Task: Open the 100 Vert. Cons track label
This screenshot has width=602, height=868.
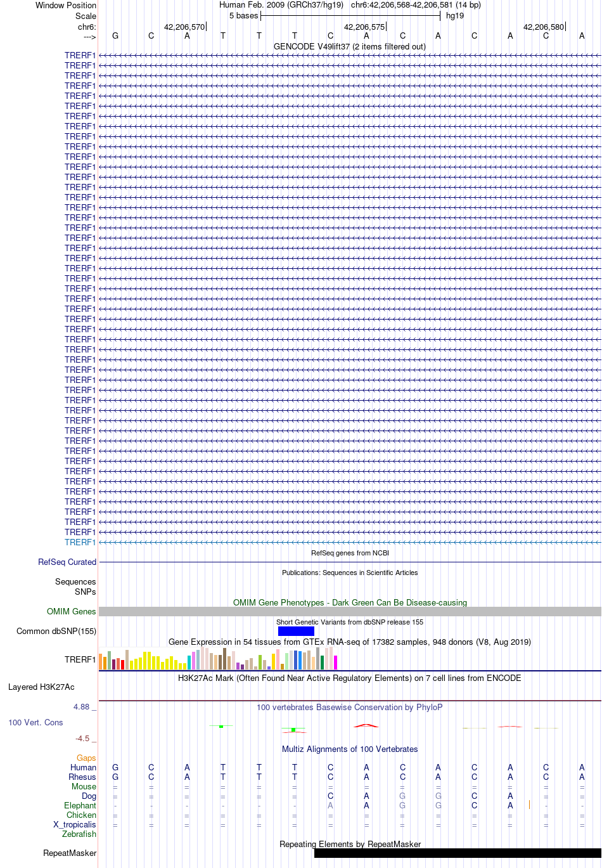Action: pyautogui.click(x=35, y=722)
